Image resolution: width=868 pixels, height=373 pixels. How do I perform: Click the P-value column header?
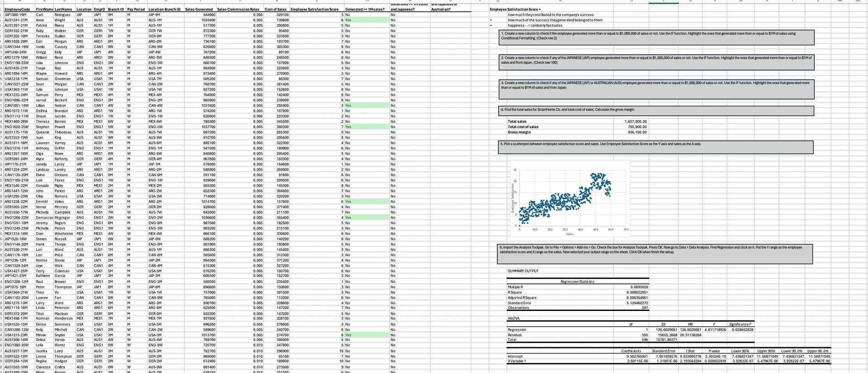pyautogui.click(x=714, y=351)
